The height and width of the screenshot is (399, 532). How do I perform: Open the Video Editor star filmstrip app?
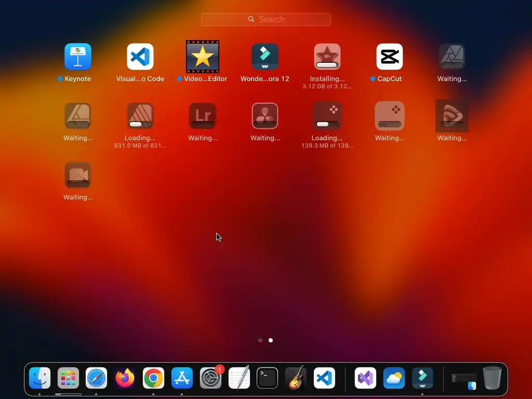pos(203,57)
